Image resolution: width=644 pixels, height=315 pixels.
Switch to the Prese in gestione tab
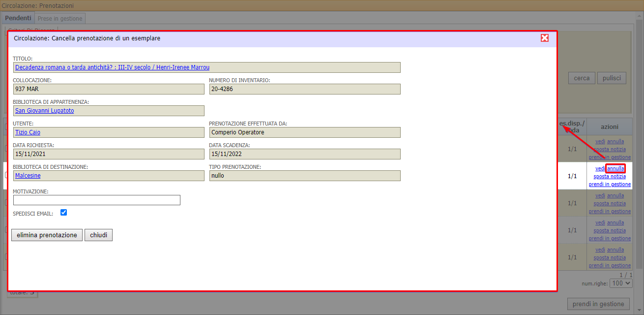click(60, 18)
